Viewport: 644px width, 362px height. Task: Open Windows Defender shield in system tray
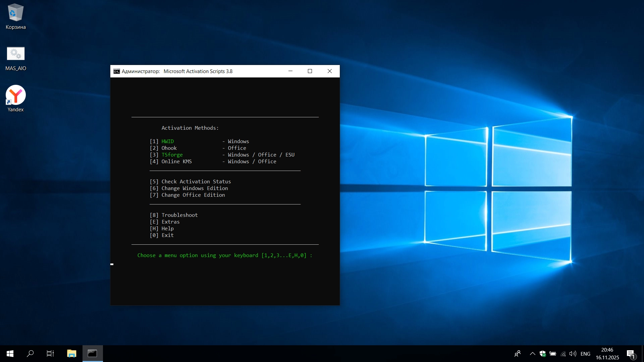[x=542, y=354]
